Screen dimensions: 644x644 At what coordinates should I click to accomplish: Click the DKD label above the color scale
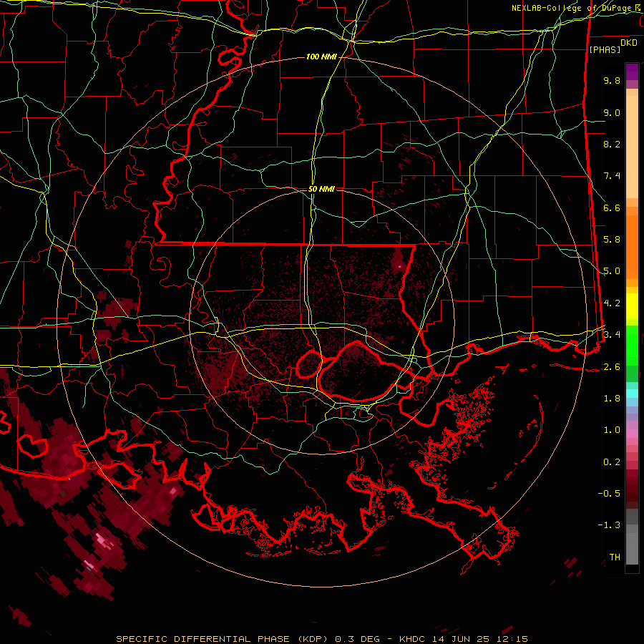point(629,42)
